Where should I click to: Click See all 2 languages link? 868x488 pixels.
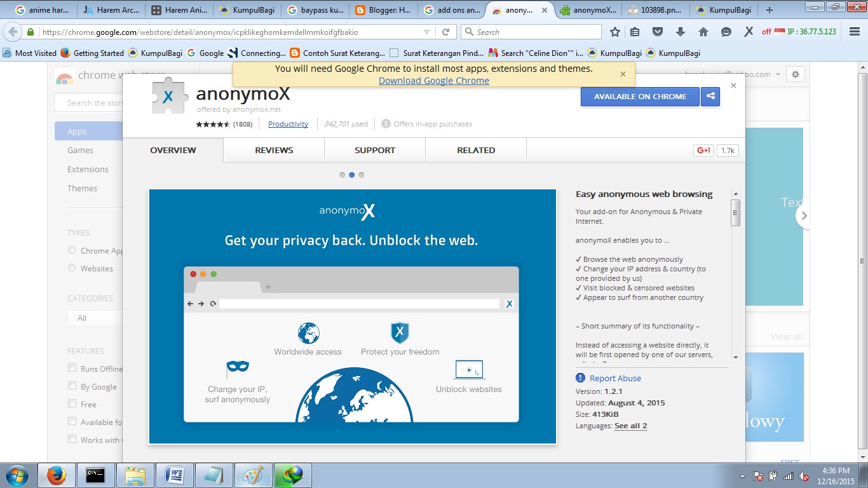click(630, 426)
